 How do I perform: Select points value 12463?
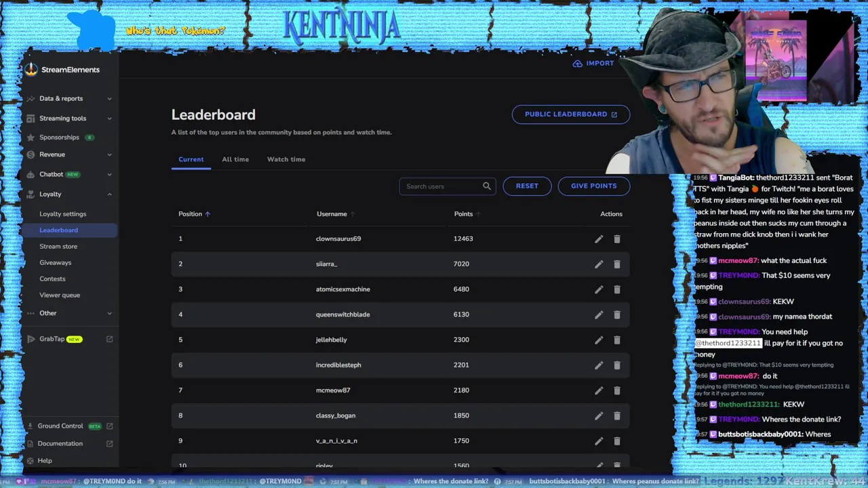463,239
